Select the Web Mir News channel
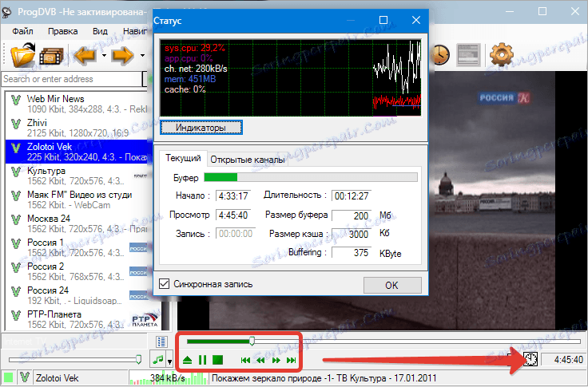Viewport: 588px width, 387px height. (x=77, y=104)
